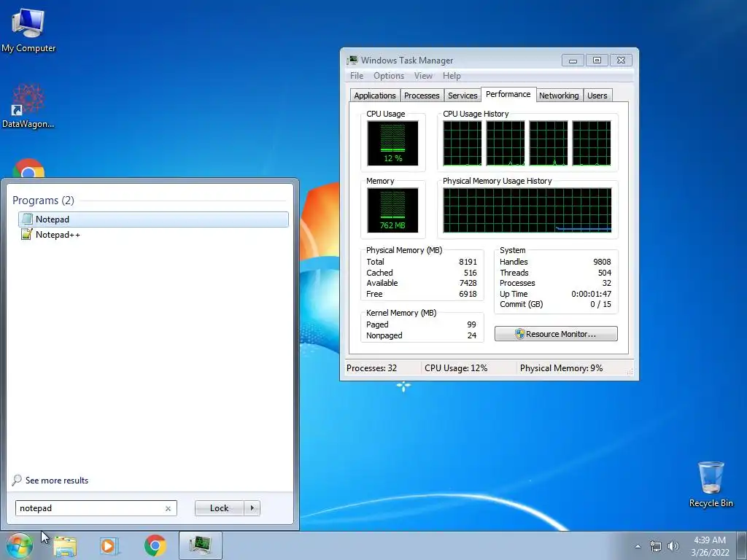Click the Task Manager taskbar button
The width and height of the screenshot is (747, 560).
click(x=200, y=545)
